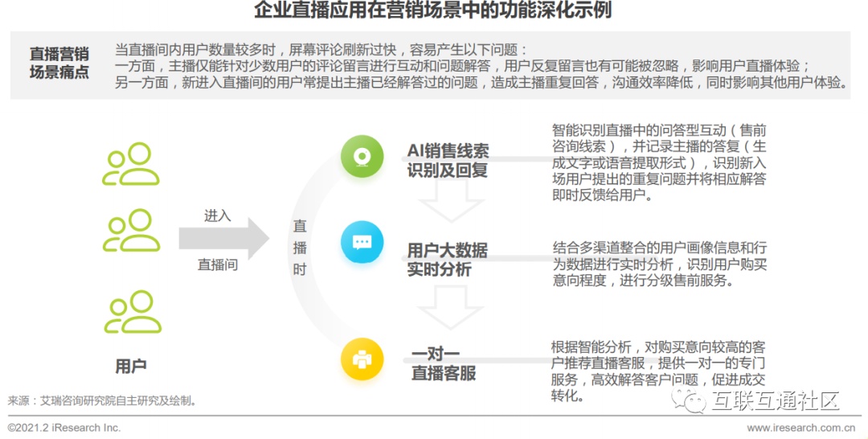
Task: Click the heading 用户大数据实时分析
Action: (x=448, y=260)
